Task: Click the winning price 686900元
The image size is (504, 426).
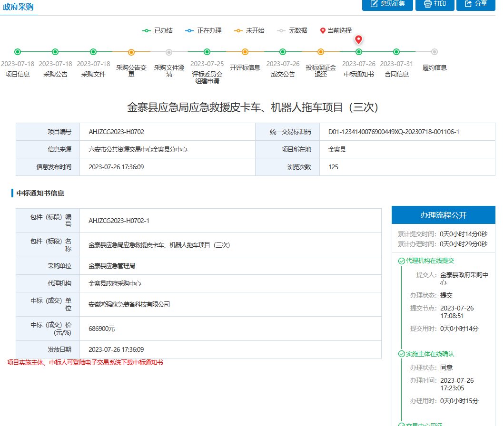Action: pos(101,329)
